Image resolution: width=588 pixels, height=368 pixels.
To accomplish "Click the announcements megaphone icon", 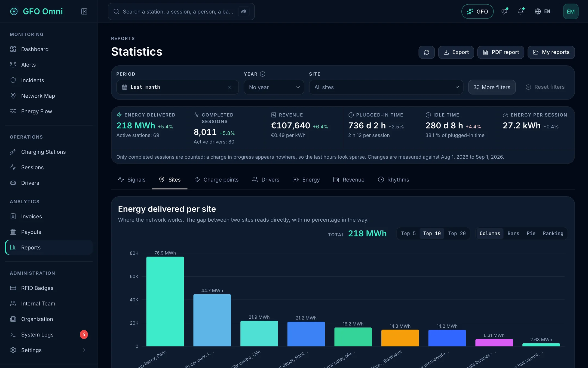I will click(x=504, y=11).
